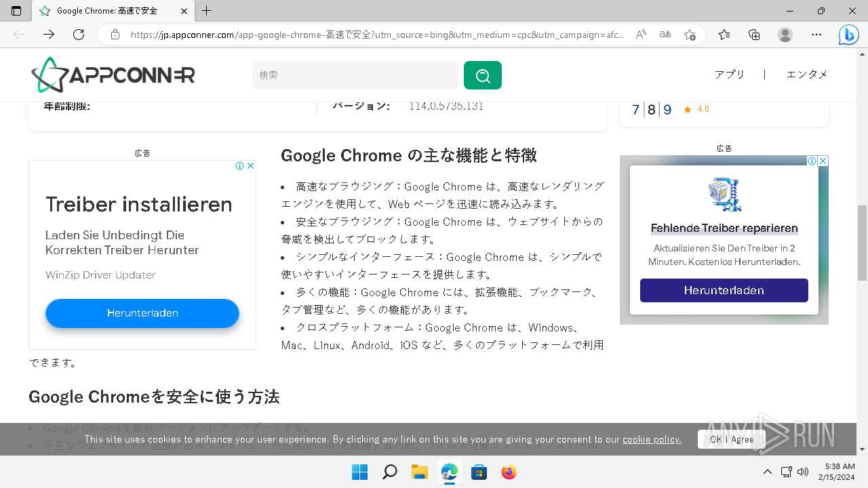
Task: Open the エンタメ menu item
Action: [x=807, y=75]
